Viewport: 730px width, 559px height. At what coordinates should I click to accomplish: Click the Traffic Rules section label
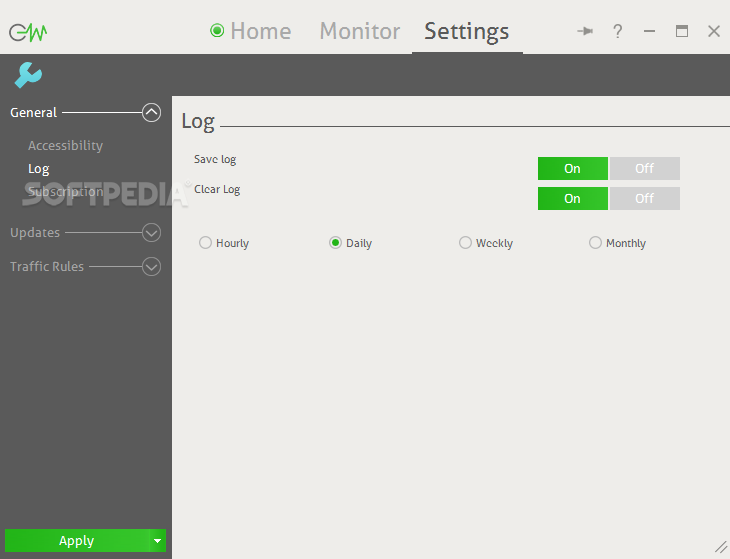[47, 267]
